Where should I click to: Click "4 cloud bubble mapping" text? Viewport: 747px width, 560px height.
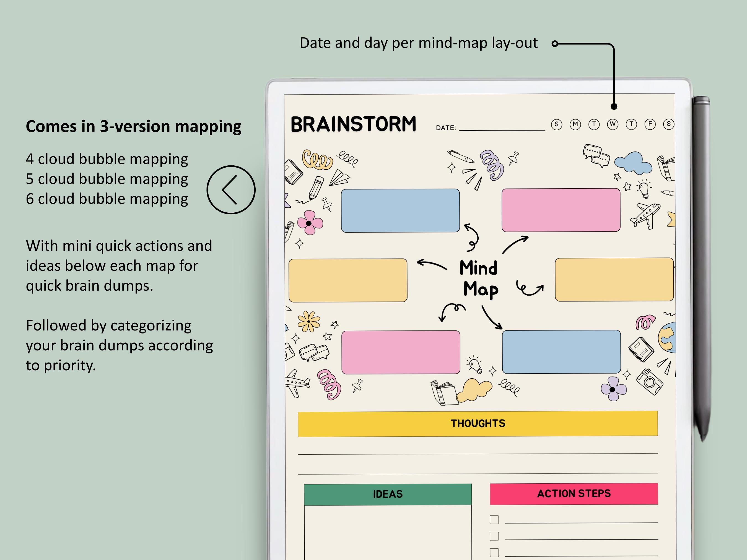pos(107,159)
